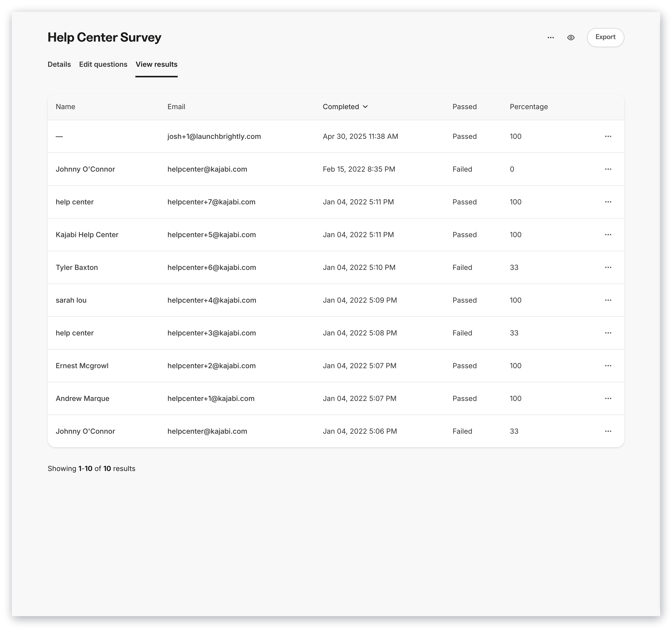The image size is (672, 628).
Task: Click the email helpcenter+5@kajabi.com
Action: click(x=211, y=235)
